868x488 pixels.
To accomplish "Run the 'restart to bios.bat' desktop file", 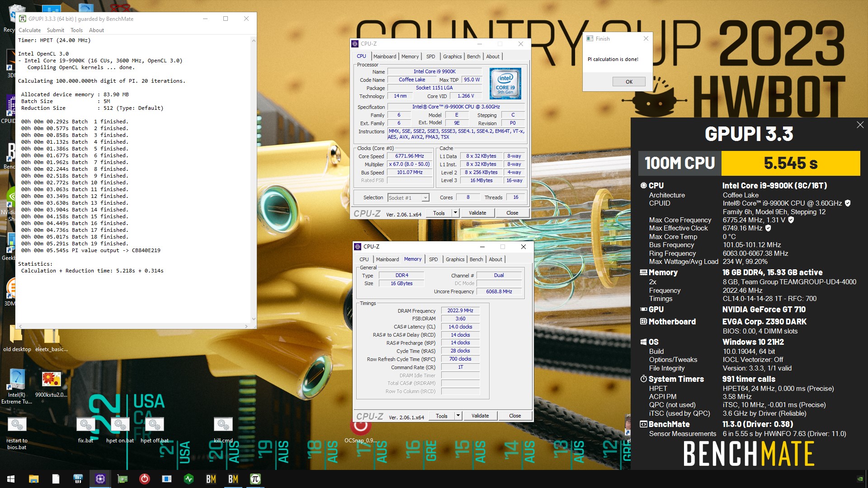I will 17,433.
